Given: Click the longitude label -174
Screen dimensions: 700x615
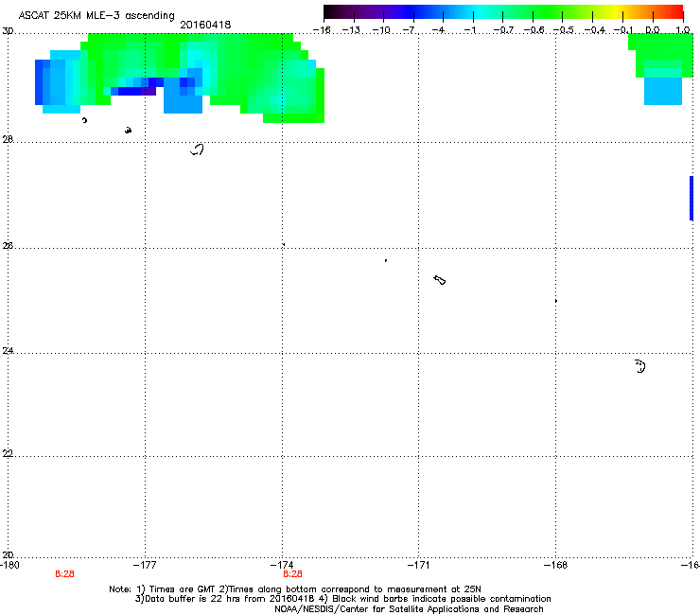Looking at the screenshot, I should [282, 565].
